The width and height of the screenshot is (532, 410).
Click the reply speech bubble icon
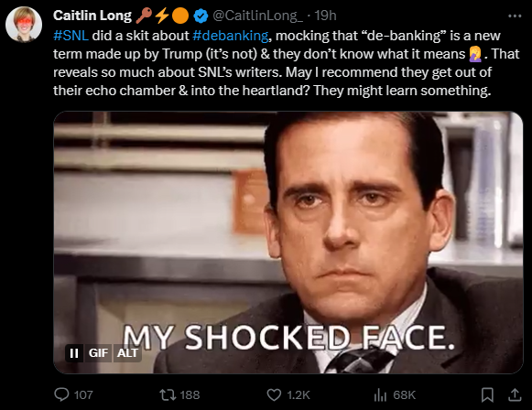61,394
